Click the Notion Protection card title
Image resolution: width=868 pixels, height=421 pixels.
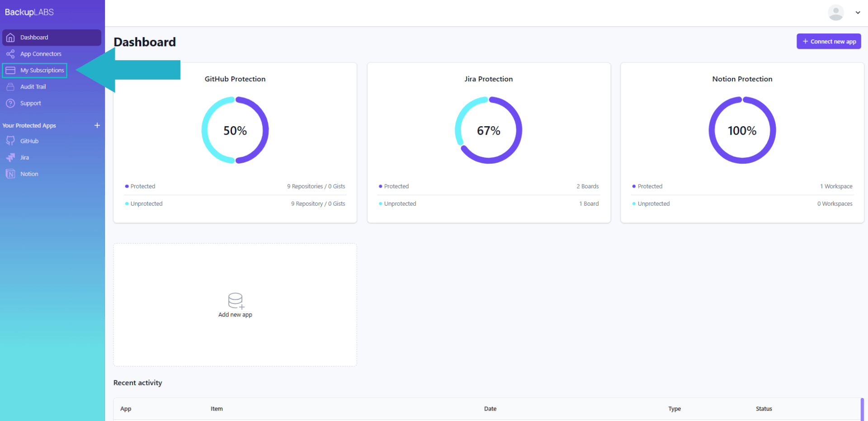coord(742,79)
